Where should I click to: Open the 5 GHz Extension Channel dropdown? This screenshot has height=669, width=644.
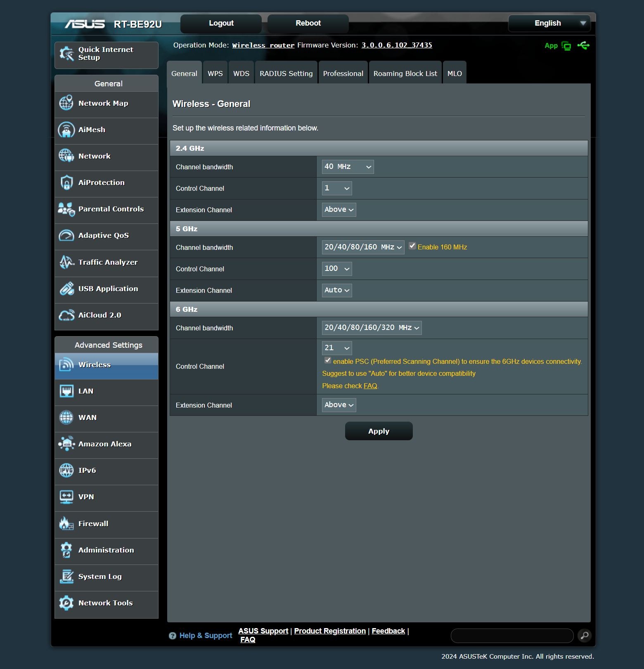[x=337, y=290]
